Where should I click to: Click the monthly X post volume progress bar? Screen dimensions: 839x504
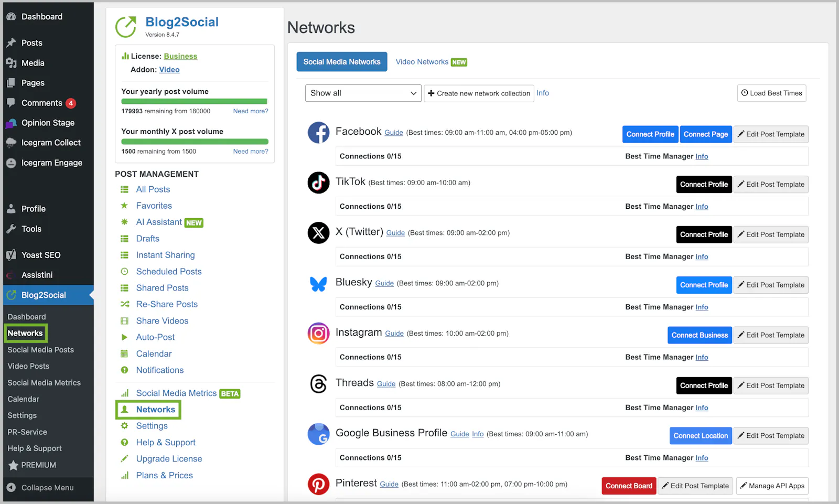(x=195, y=142)
